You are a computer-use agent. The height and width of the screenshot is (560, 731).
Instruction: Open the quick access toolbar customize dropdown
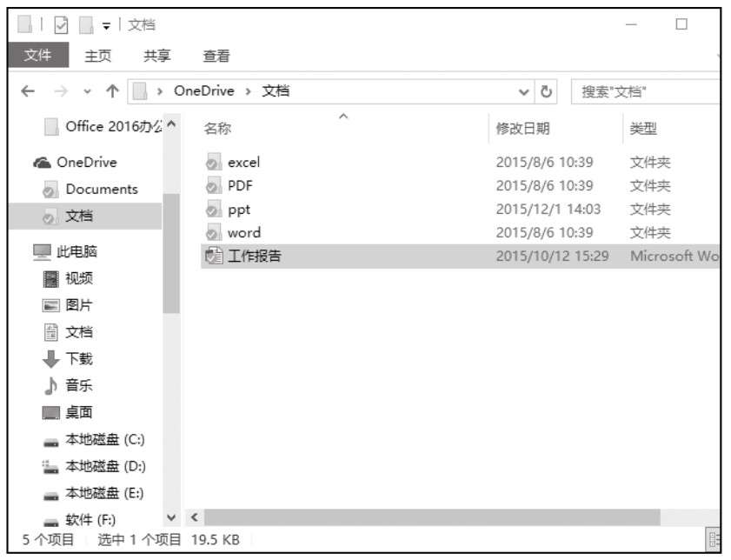107,26
